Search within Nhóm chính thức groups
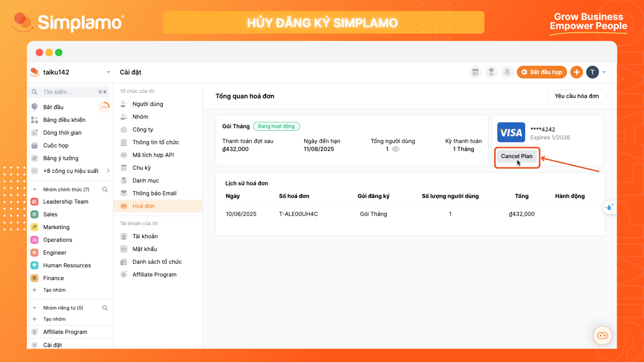Image resolution: width=644 pixels, height=362 pixels. pyautogui.click(x=105, y=189)
